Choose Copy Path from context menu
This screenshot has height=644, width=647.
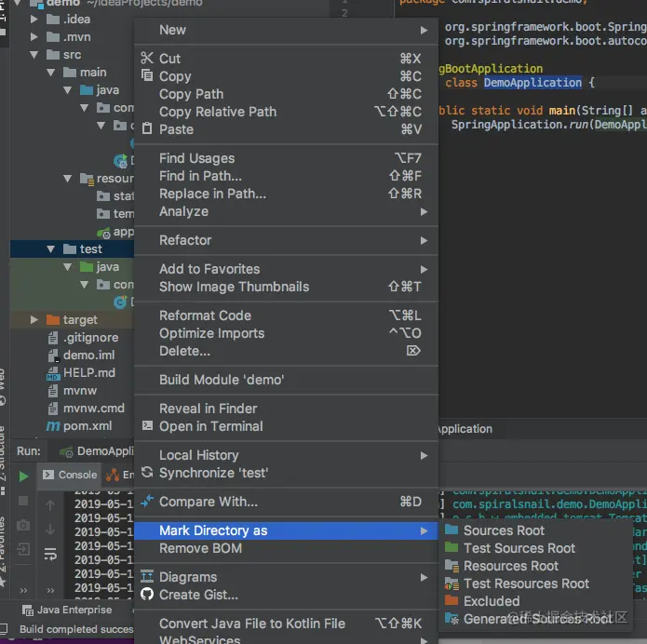click(x=286, y=94)
